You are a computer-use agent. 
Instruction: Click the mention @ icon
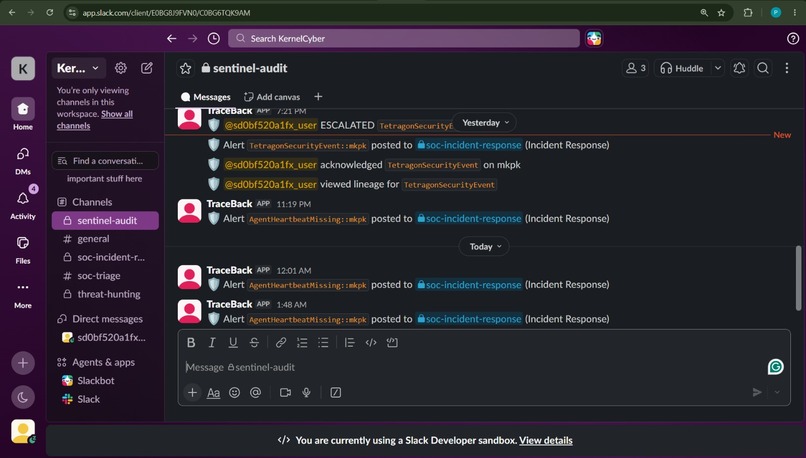tap(255, 393)
